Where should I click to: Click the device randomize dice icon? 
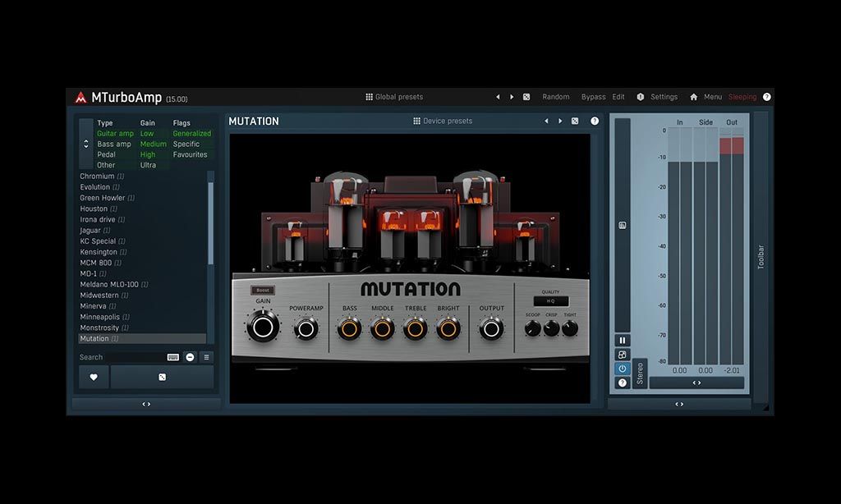tap(575, 121)
